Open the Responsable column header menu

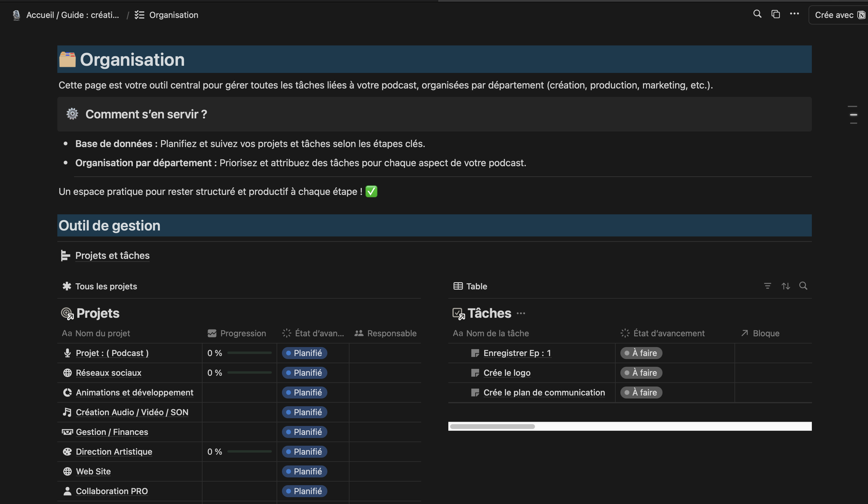click(385, 333)
